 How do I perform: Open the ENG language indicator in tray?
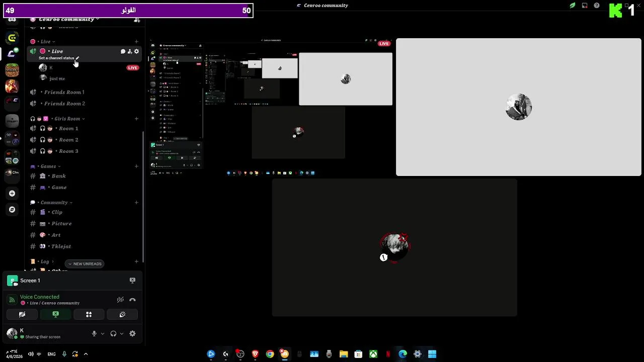pos(51,354)
